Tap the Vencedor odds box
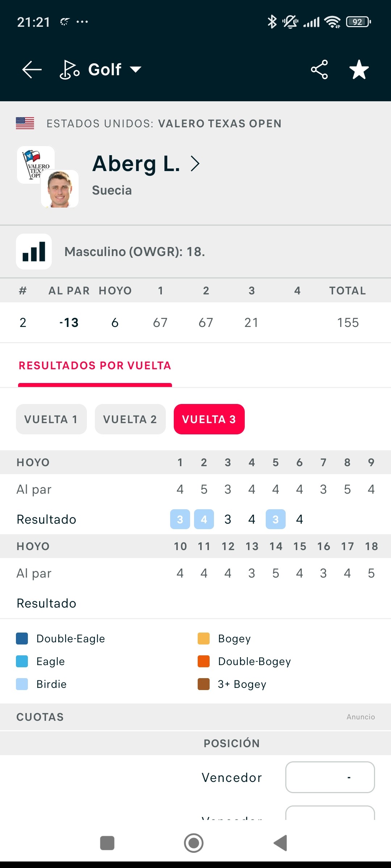 (330, 777)
